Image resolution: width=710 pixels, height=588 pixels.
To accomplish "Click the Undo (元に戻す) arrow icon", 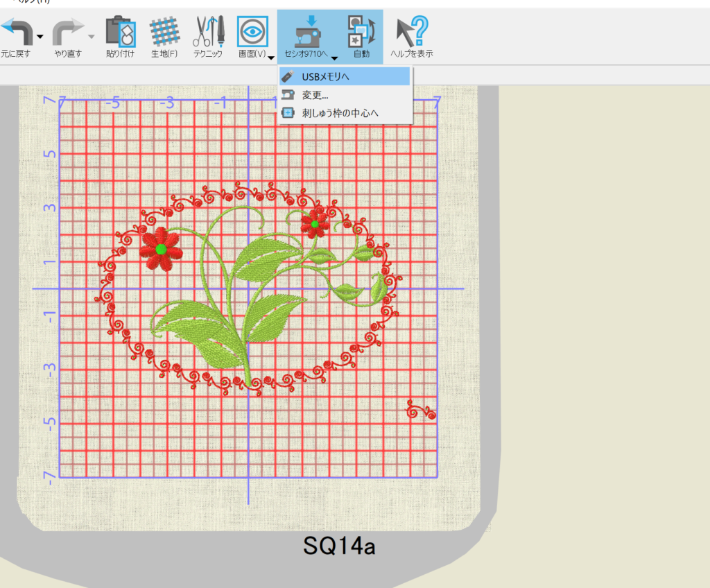I will point(15,31).
